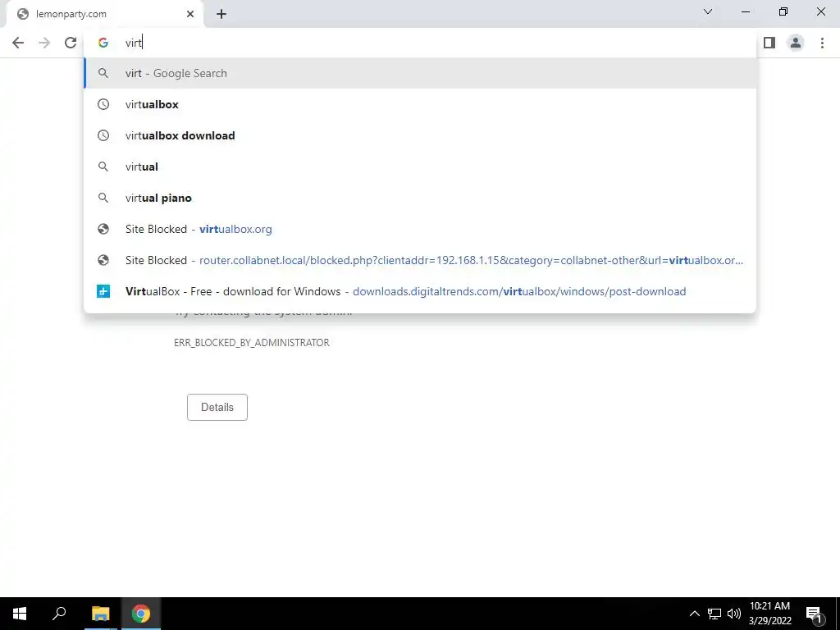Select the lemonparty.com tab

tap(104, 15)
